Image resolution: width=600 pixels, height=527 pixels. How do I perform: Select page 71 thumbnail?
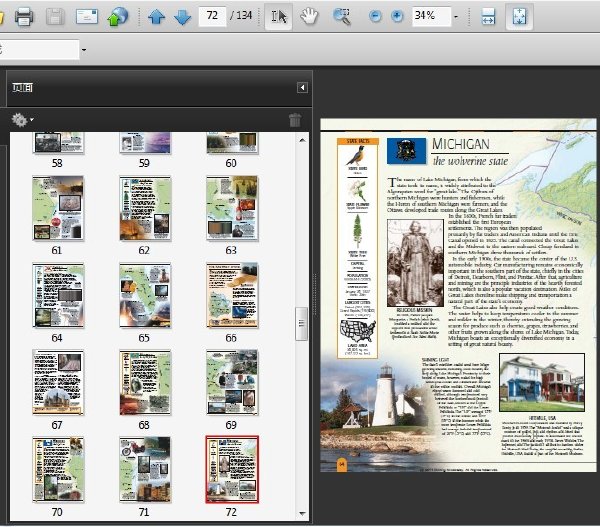pos(145,469)
